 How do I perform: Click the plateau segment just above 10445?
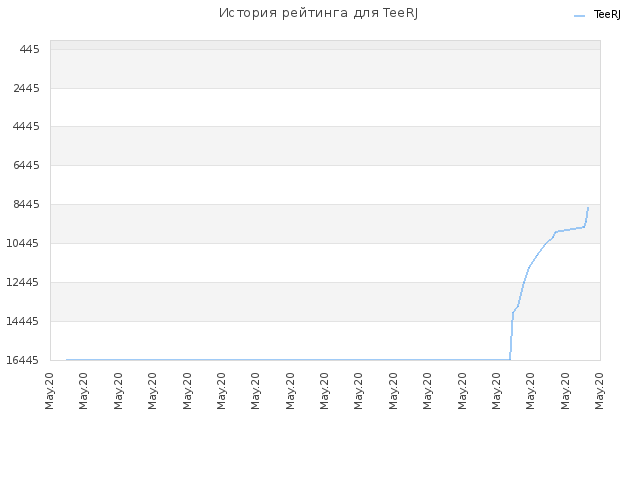tap(570, 229)
